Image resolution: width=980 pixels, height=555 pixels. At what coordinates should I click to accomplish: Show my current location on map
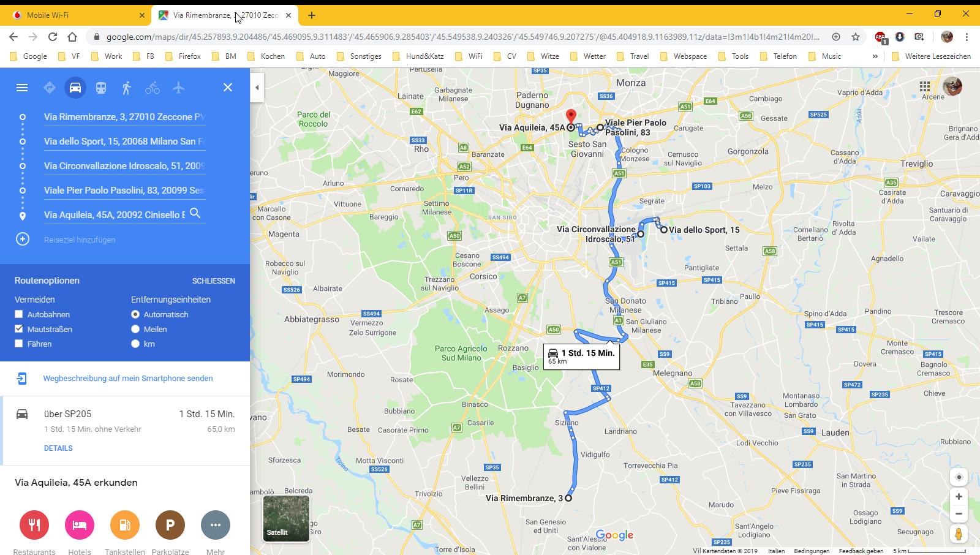click(959, 477)
